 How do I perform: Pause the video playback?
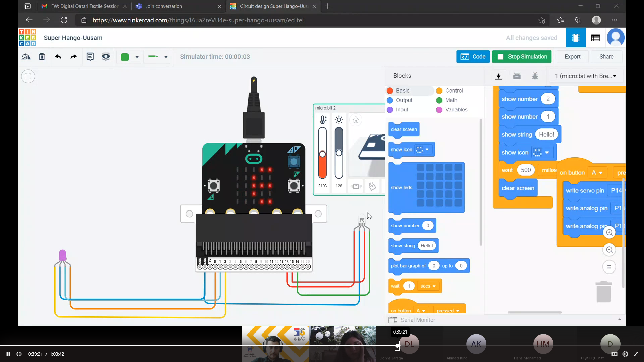(8, 354)
